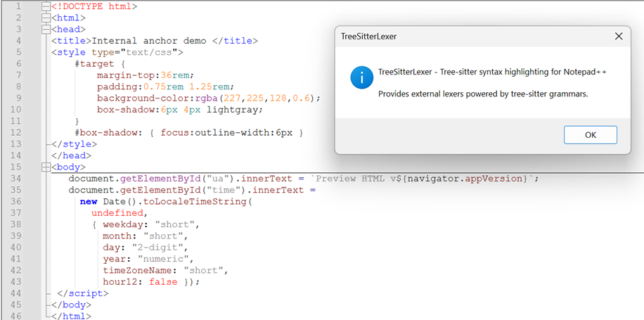Click the closing '</html>' tag
Image resolution: width=644 pixels, height=320 pixels.
pyautogui.click(x=72, y=316)
